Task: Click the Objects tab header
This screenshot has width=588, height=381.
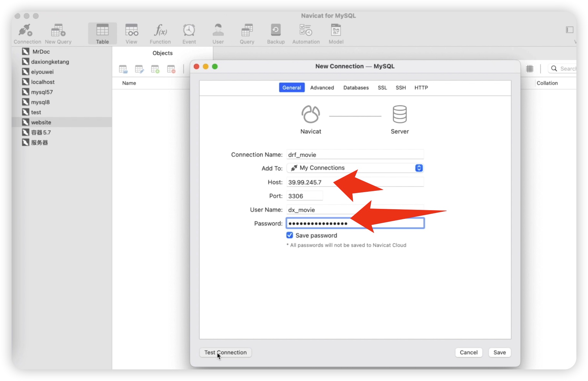Action: (x=162, y=53)
